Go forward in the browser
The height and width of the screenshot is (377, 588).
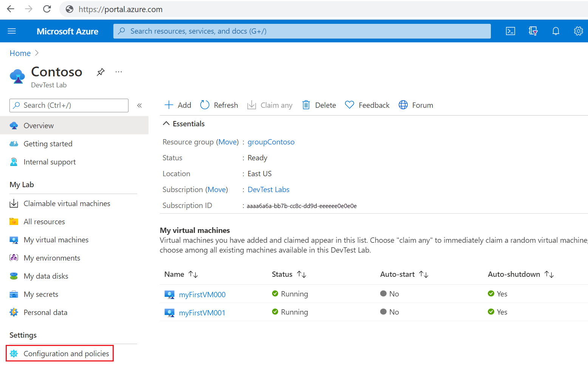(x=29, y=9)
